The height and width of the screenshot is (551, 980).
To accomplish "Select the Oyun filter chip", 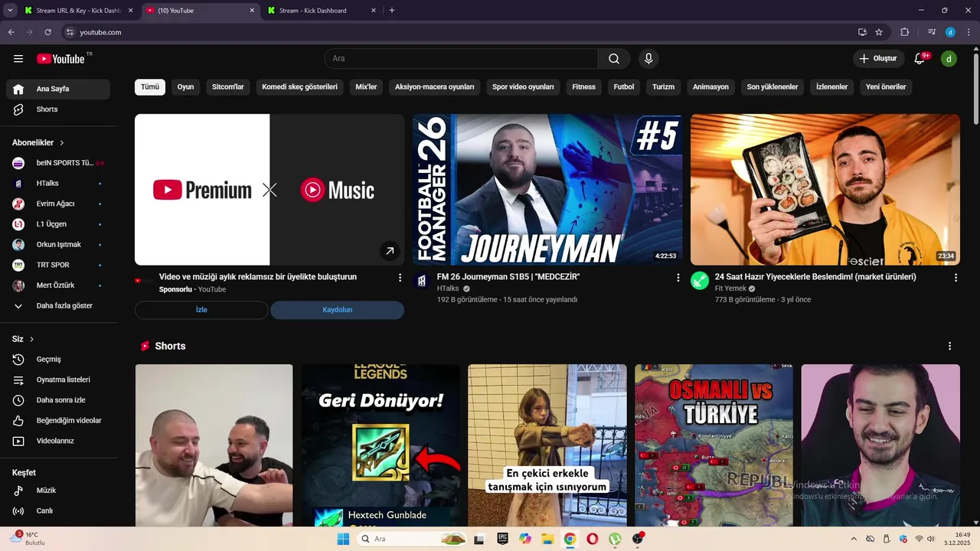I will click(x=185, y=87).
